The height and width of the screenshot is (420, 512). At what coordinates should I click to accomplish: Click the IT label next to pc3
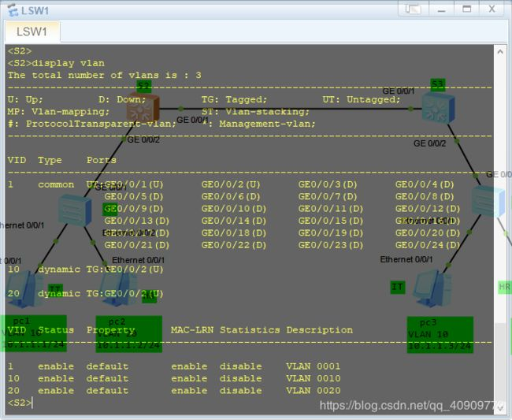click(398, 288)
